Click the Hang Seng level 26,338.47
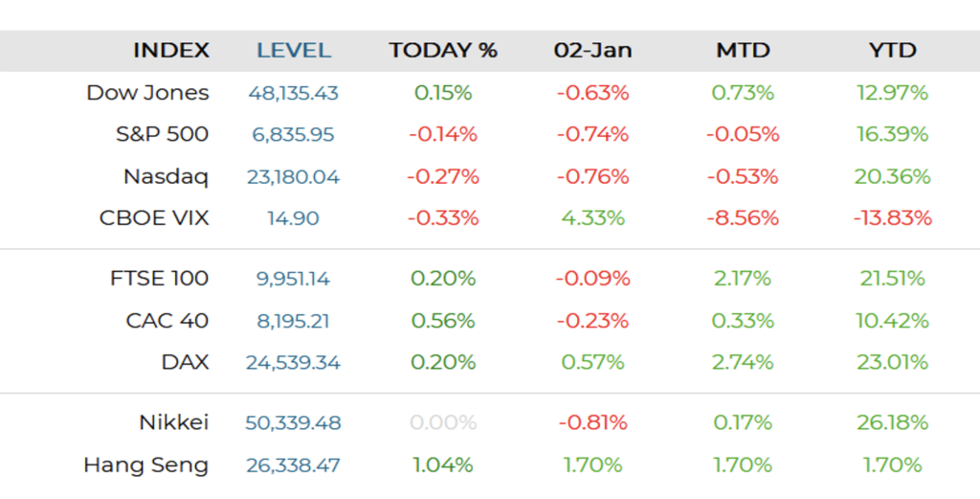980x499 pixels. [x=293, y=465]
